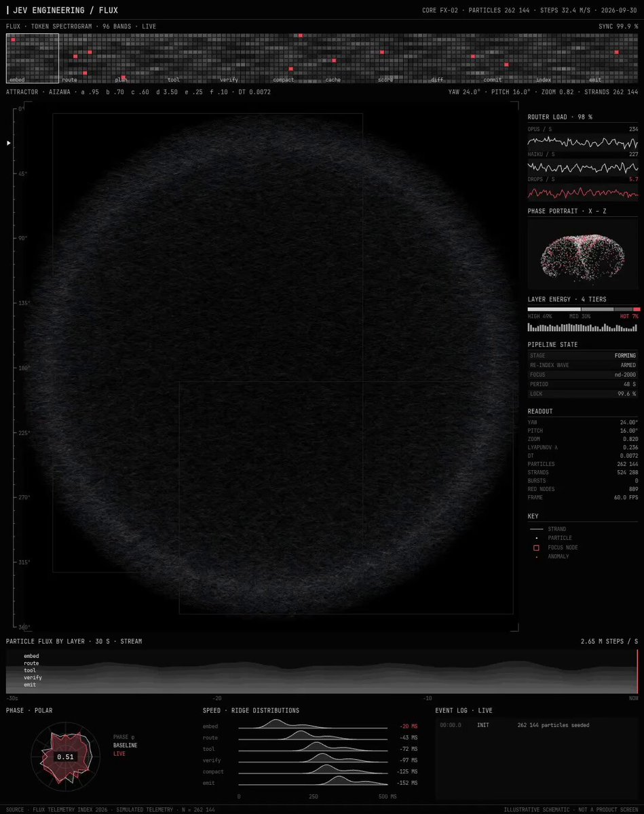Select the "diff" band label in the spectrogram
This screenshot has width=644, height=814.
(x=437, y=80)
